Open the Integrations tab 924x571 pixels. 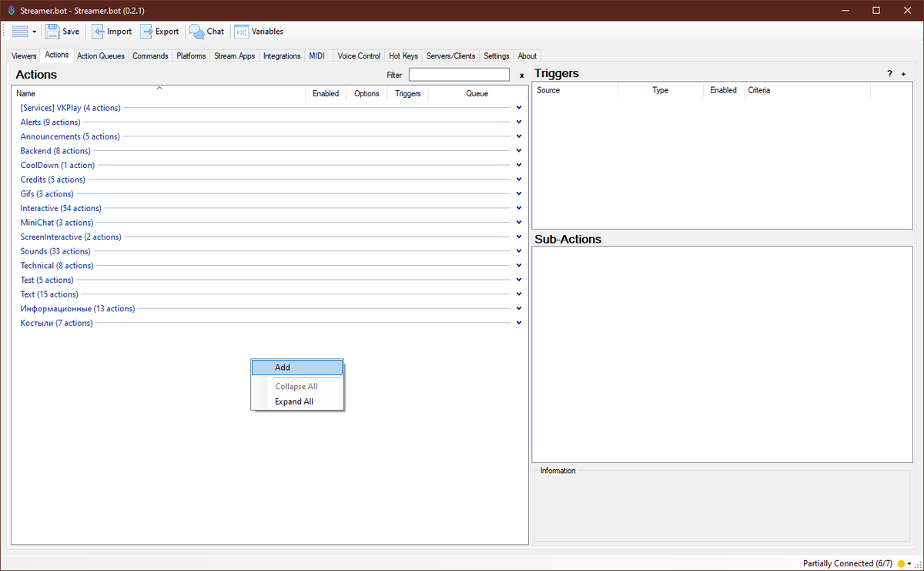(x=282, y=56)
